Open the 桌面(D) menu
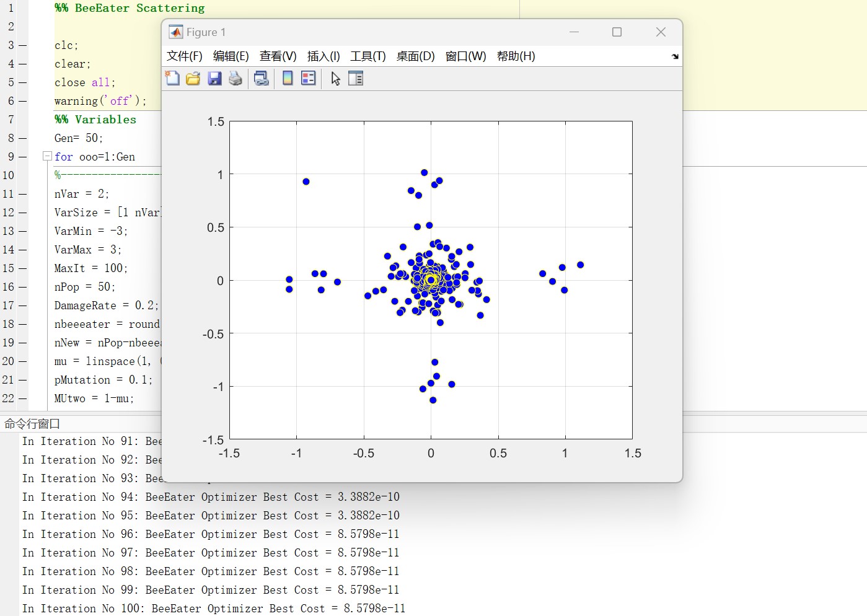This screenshot has height=616, width=867. click(x=416, y=56)
